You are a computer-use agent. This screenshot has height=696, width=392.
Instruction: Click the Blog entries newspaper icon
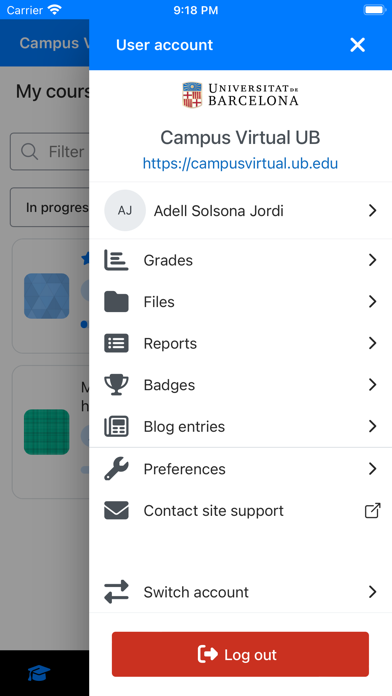[116, 427]
